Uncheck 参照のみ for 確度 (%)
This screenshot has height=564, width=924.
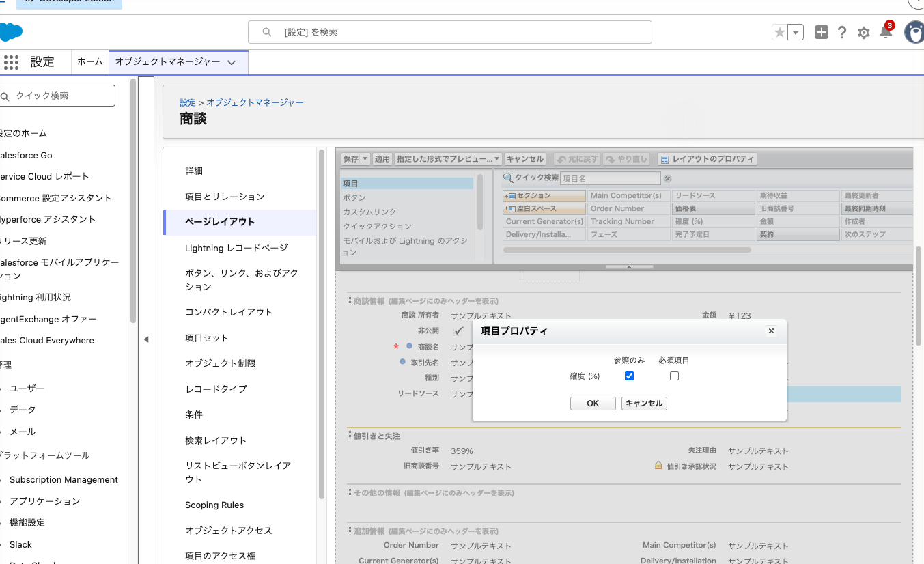(x=629, y=376)
